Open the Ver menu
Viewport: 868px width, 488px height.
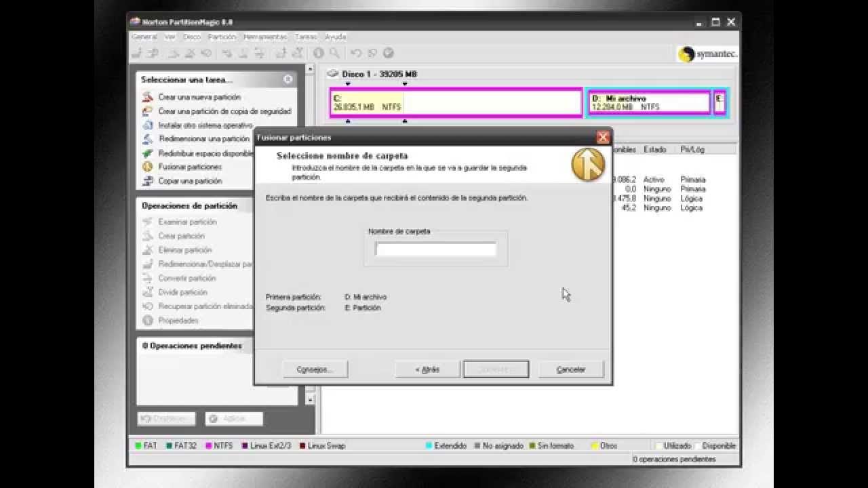point(170,37)
